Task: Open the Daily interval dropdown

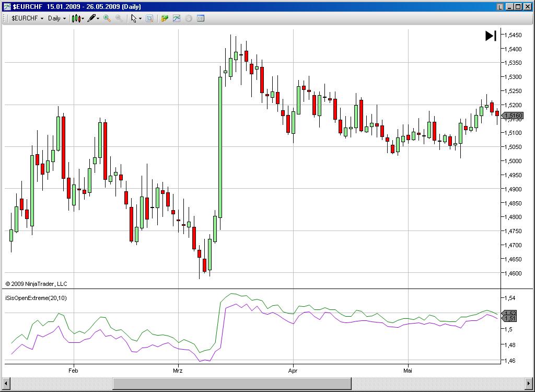Action: 56,18
